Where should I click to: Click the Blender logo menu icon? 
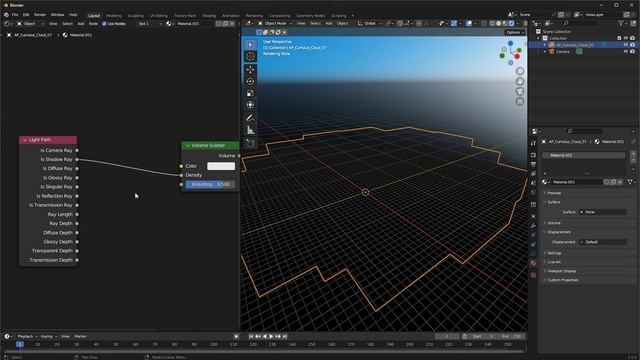tap(6, 15)
